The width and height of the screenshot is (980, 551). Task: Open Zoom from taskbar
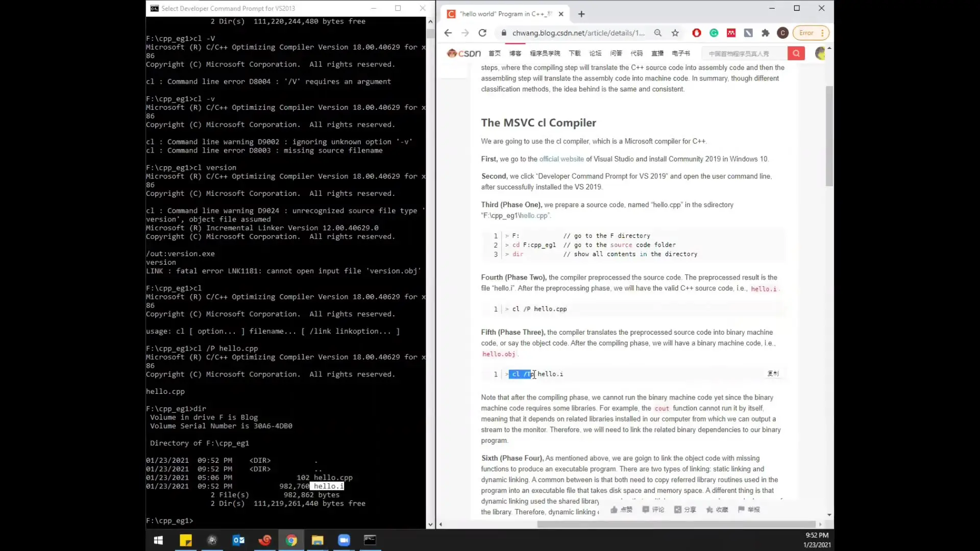[344, 540]
